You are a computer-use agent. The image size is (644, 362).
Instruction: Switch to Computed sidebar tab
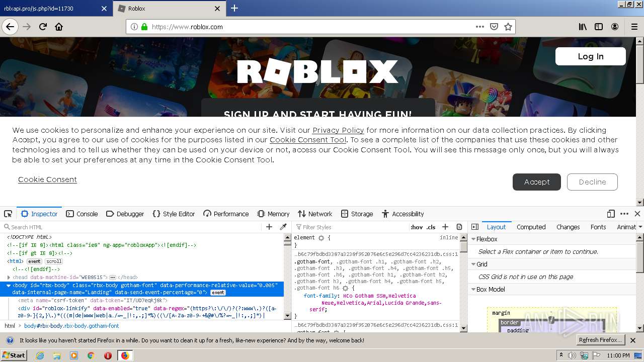(x=531, y=227)
